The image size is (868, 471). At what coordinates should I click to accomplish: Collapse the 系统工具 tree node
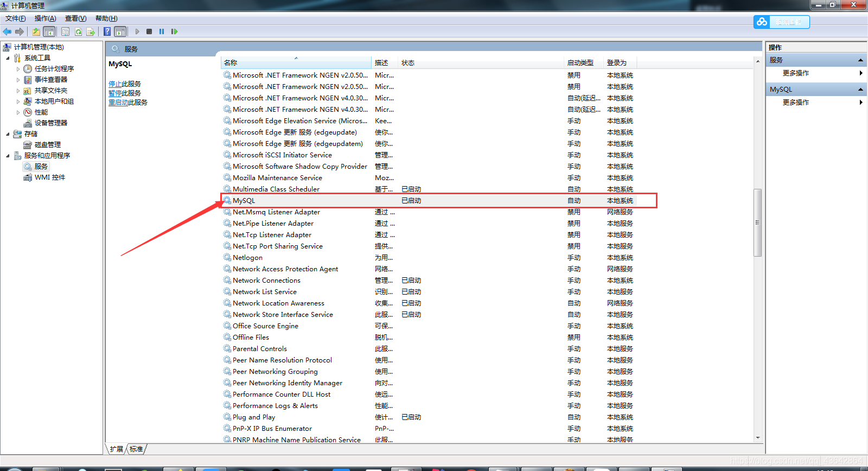(x=8, y=58)
